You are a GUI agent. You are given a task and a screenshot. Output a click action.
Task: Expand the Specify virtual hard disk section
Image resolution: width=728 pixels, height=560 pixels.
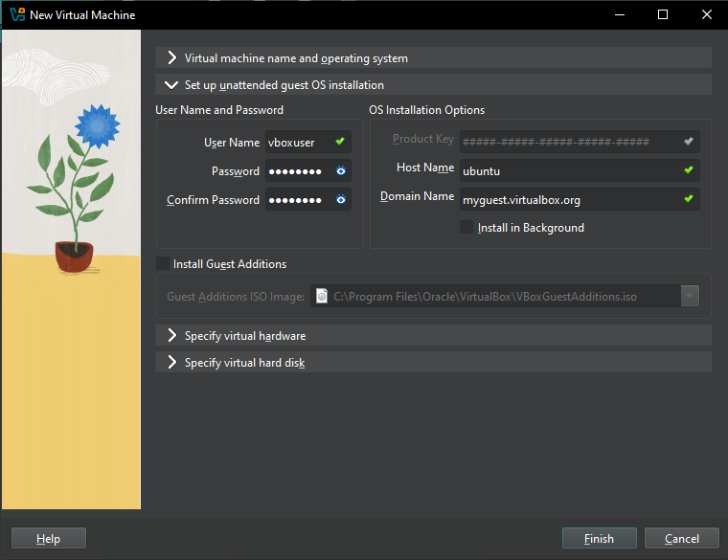click(172, 363)
